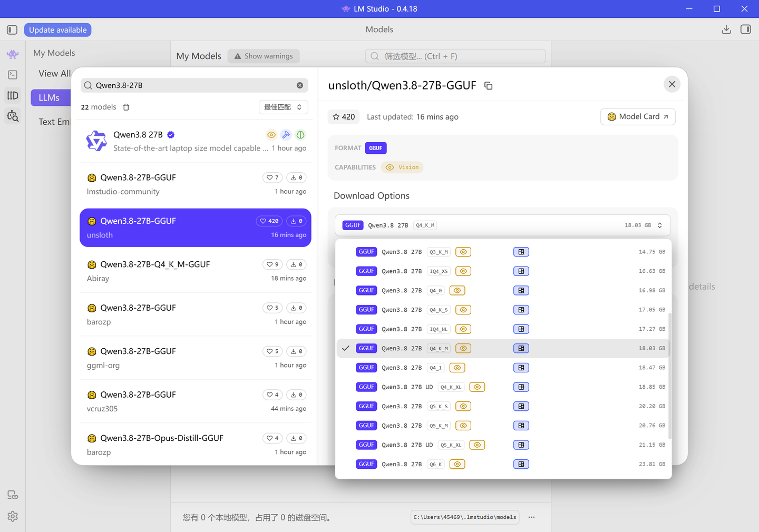Click the download options list scrollbar
Image resolution: width=759 pixels, height=532 pixels.
tap(670, 376)
